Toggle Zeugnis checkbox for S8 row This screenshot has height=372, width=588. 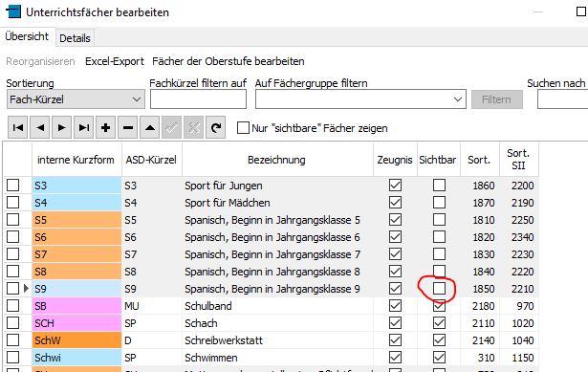pos(395,272)
